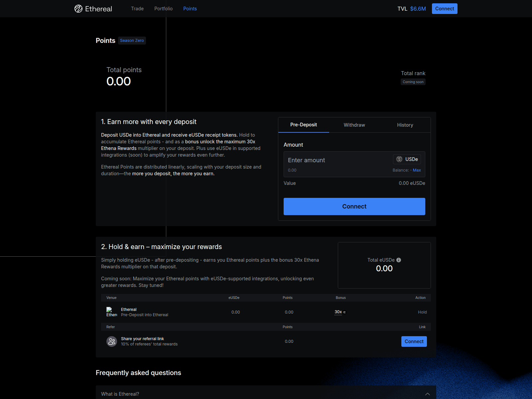Image resolution: width=532 pixels, height=399 pixels.
Task: Open the USDe token selector
Action: pos(407,159)
